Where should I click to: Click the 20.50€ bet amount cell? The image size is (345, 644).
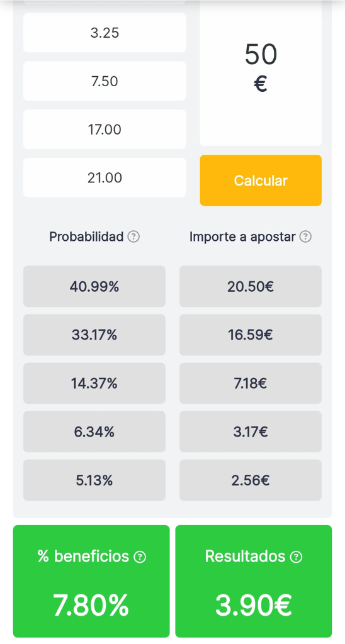[251, 286]
